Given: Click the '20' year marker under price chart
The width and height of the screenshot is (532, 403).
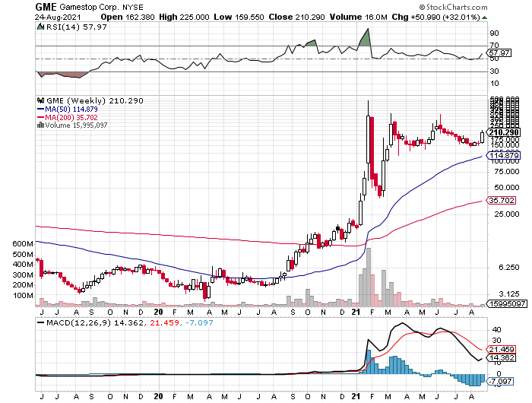Looking at the screenshot, I should (x=158, y=312).
